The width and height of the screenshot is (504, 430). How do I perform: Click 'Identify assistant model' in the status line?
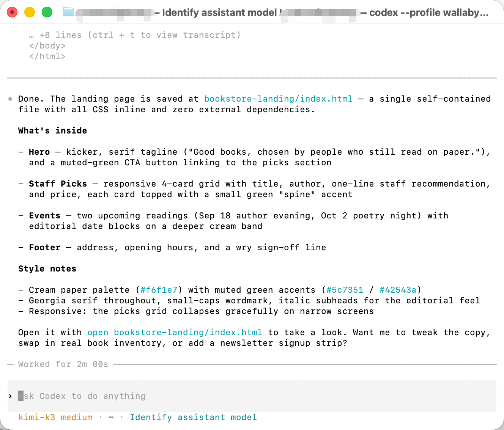coord(193,417)
